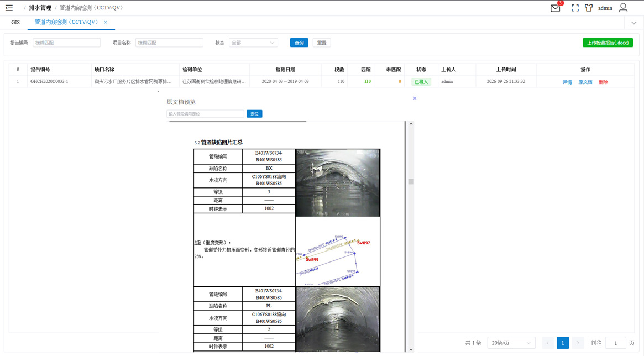644x356 pixels.
Task: Switch to the GIS tab
Action: (15, 22)
